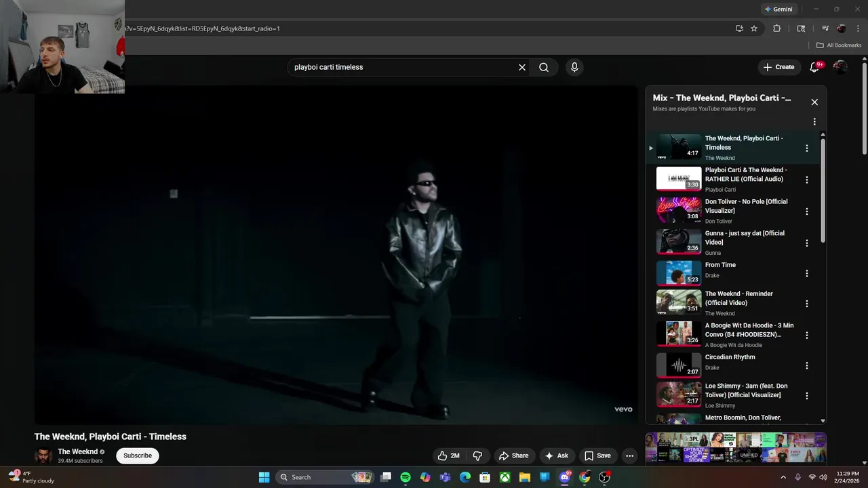Open All Bookmarks folder
868x488 pixels.
(x=839, y=45)
